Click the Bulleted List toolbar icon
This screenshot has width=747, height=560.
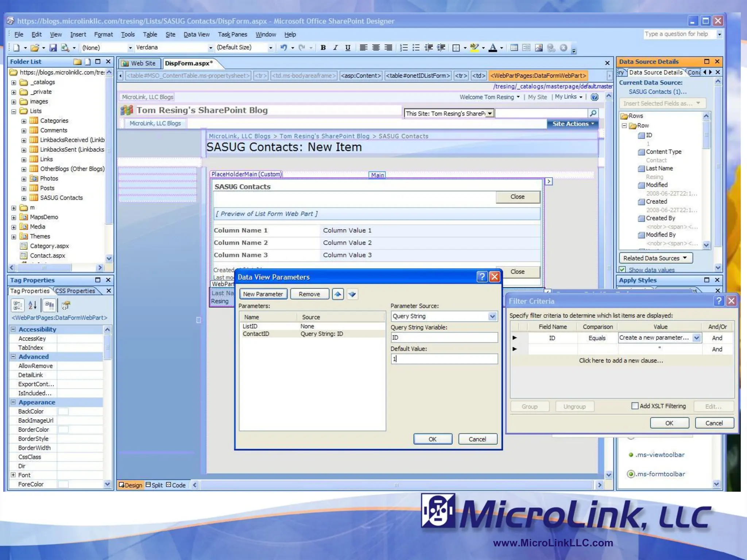pyautogui.click(x=416, y=48)
